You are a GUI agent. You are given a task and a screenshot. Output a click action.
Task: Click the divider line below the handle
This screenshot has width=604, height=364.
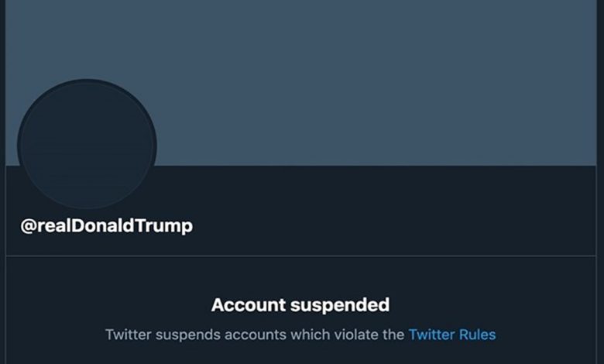click(301, 256)
